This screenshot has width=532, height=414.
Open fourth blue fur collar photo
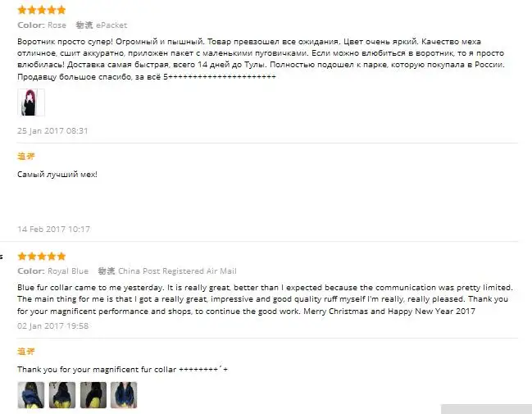point(124,395)
